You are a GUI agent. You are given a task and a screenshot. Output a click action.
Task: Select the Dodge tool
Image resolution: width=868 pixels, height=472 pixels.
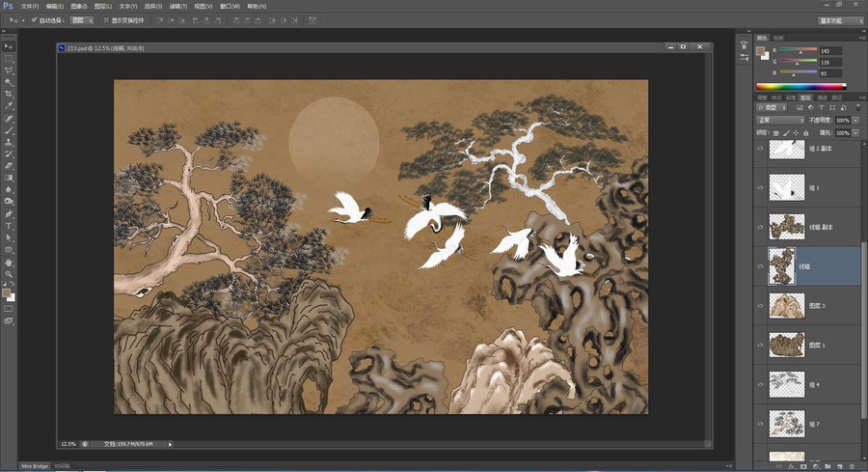coord(9,202)
